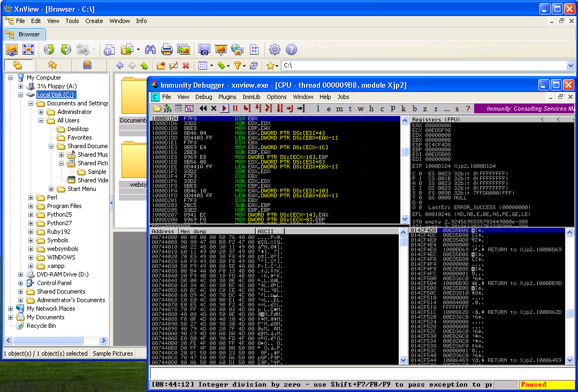This screenshot has height=392, width=578.
Task: Go up one folder level in XnView
Action: [x=144, y=66]
